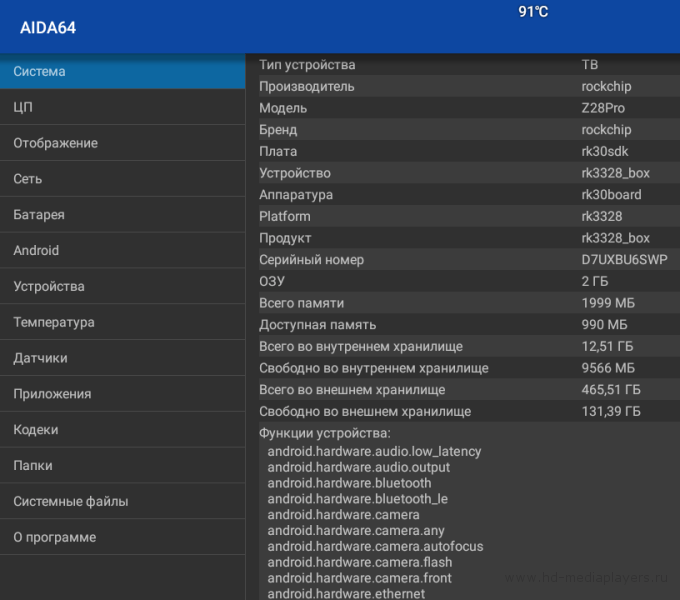Click the 9566 МБ free internal value
680x600 pixels.
(608, 368)
